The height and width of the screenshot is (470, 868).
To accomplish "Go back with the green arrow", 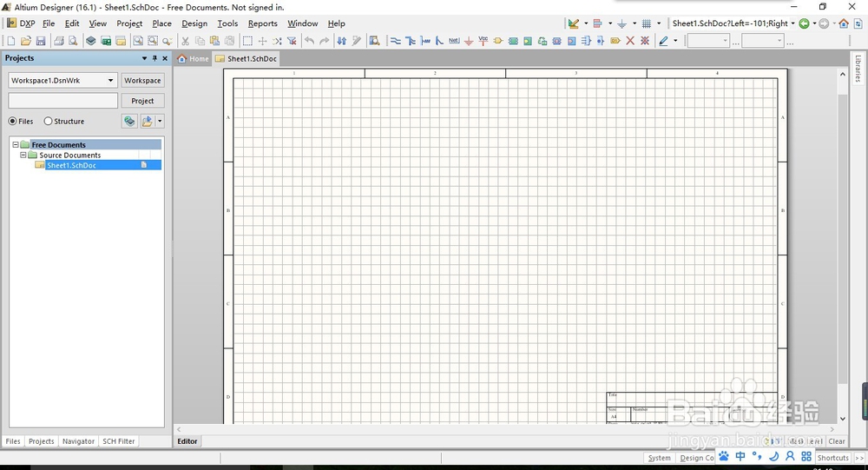I will [x=805, y=23].
